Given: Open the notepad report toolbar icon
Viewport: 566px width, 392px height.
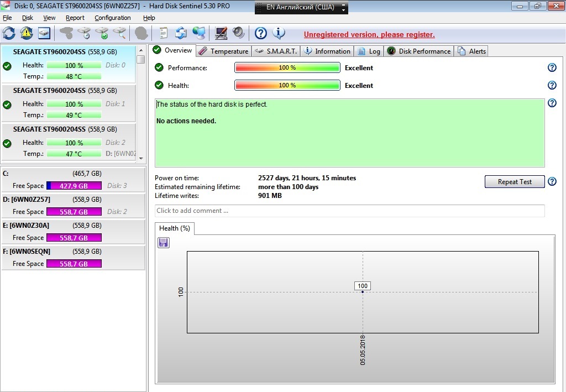Looking at the screenshot, I should click(x=163, y=33).
